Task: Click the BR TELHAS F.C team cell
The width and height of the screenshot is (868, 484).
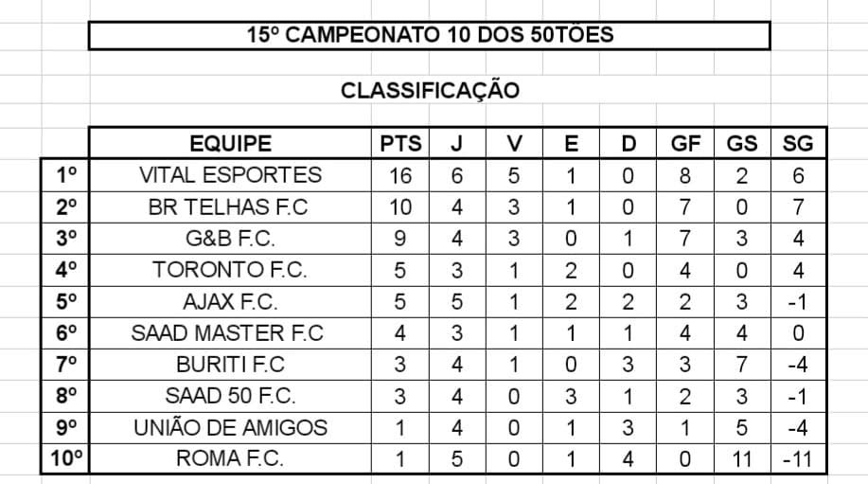Action: tap(230, 206)
